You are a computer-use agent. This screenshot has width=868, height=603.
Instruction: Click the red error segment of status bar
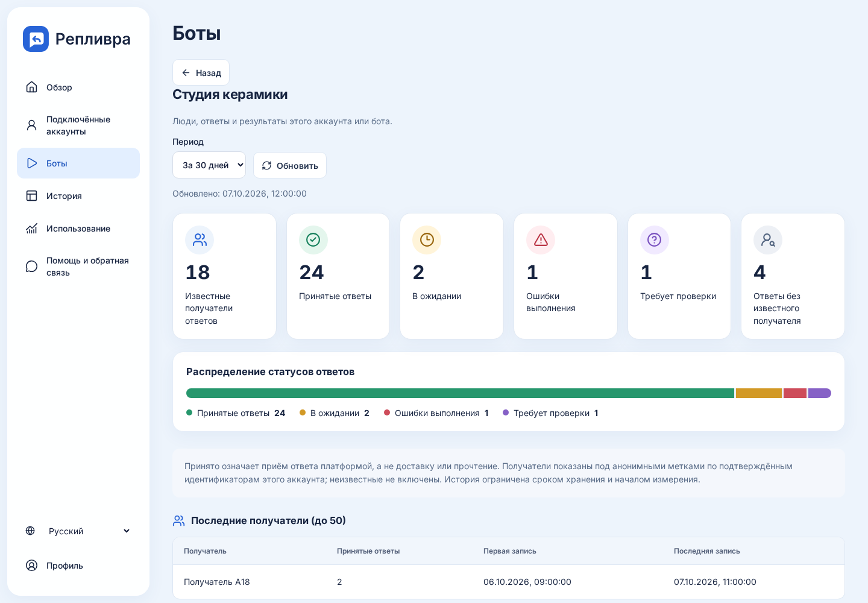pos(795,393)
